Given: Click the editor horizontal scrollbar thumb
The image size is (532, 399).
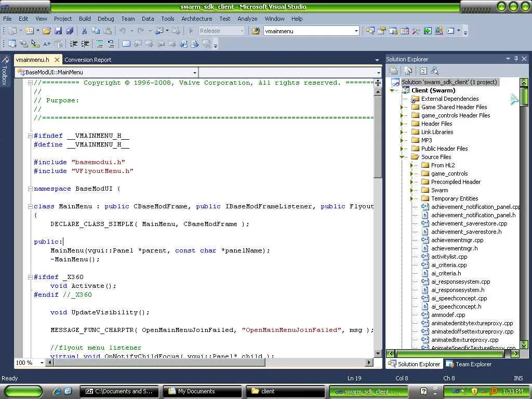Looking at the screenshot, I should tap(159, 363).
